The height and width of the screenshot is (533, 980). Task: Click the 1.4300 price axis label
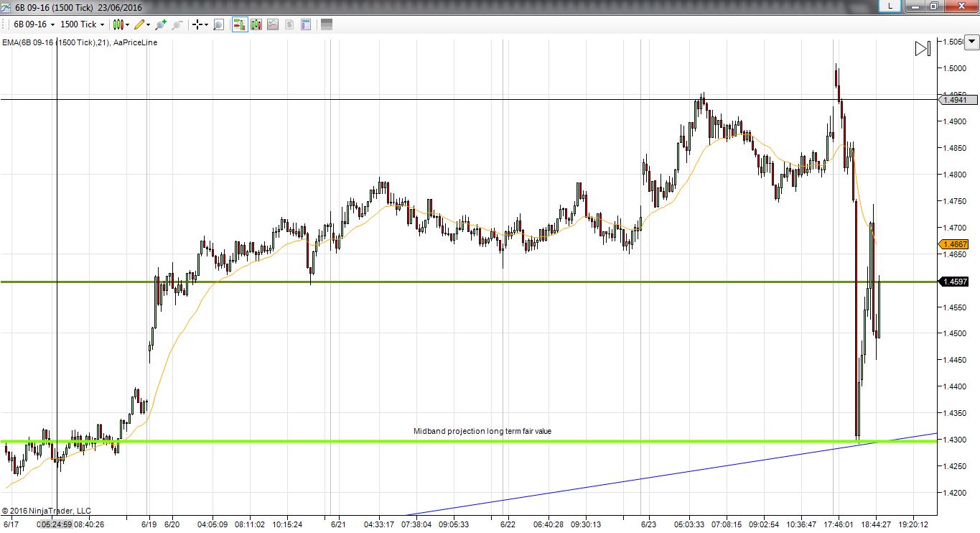(x=956, y=440)
